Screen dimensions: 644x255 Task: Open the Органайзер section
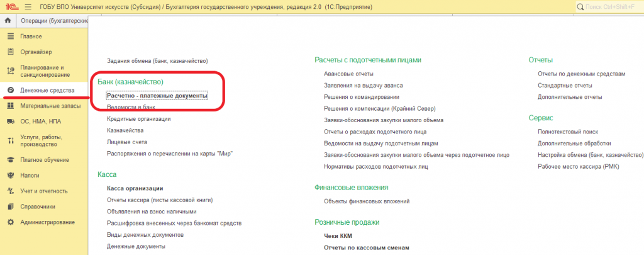(36, 52)
